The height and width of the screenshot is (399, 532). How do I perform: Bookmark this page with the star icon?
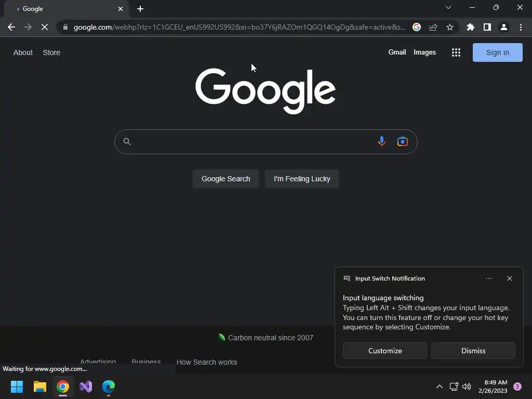point(450,27)
